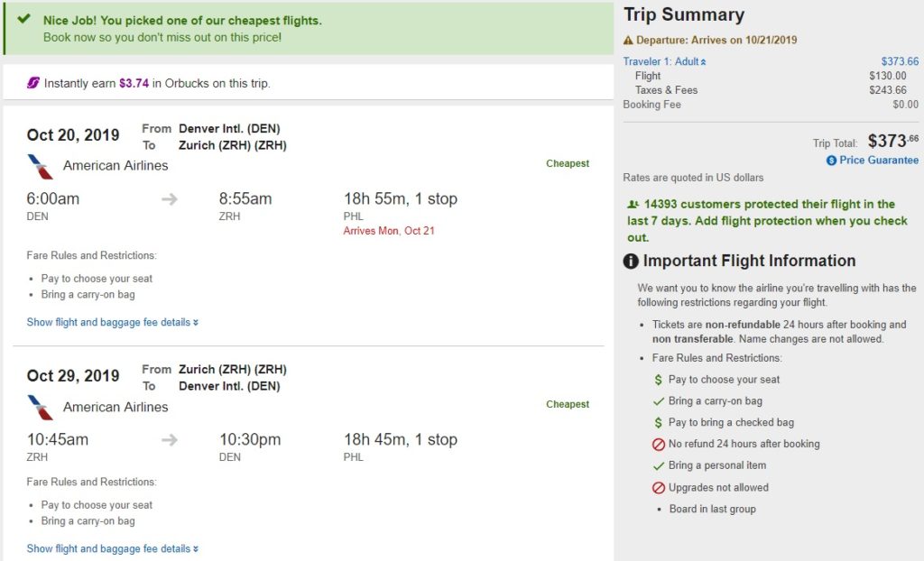924x561 pixels.
Task: Click the Upgrades not allowed icon
Action: pos(659,488)
